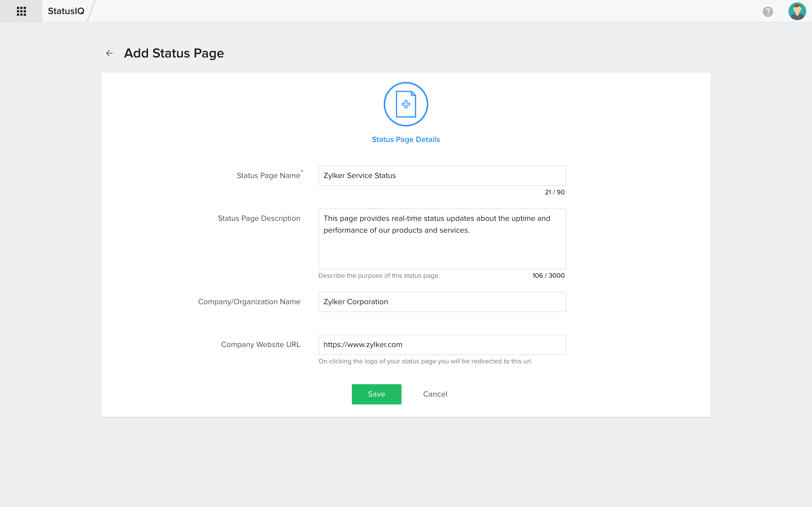Click the user avatar icon

tap(798, 11)
